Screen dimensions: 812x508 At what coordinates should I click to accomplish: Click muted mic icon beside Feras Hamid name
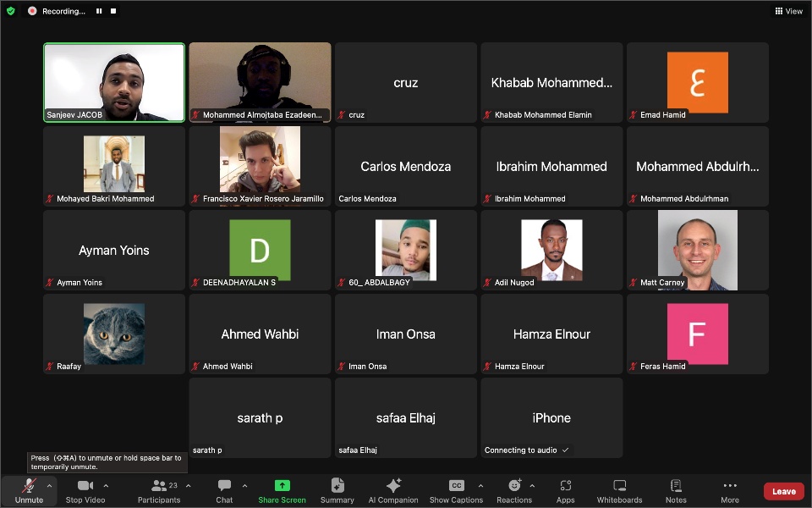click(x=633, y=367)
